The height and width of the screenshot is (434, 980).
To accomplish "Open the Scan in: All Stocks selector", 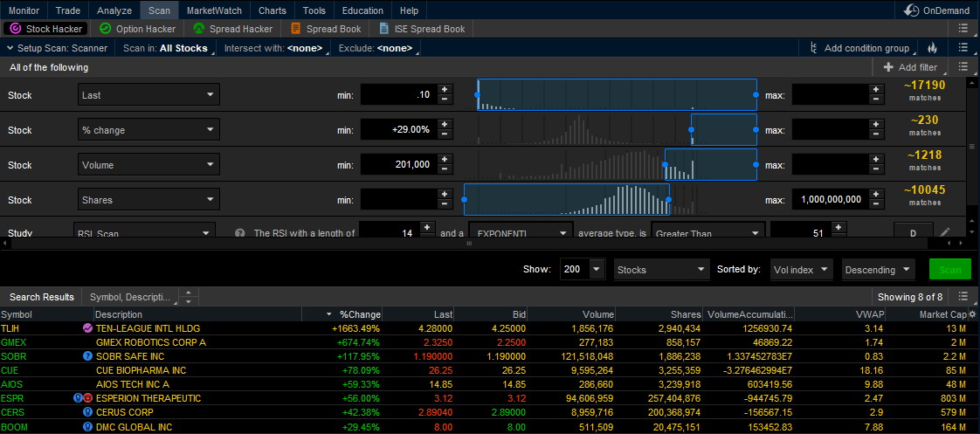I will click(166, 48).
